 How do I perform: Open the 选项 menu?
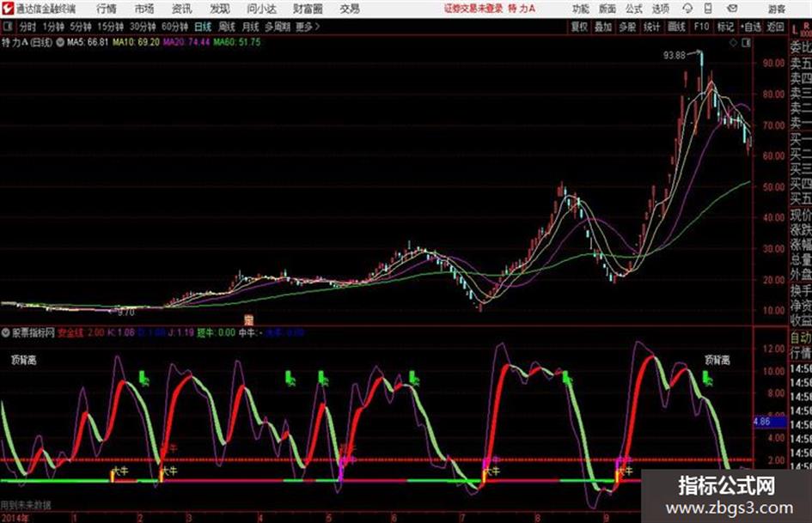pyautogui.click(x=660, y=9)
